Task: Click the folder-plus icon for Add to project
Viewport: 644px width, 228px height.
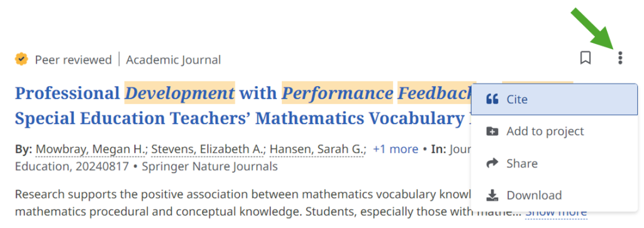Action: click(492, 131)
